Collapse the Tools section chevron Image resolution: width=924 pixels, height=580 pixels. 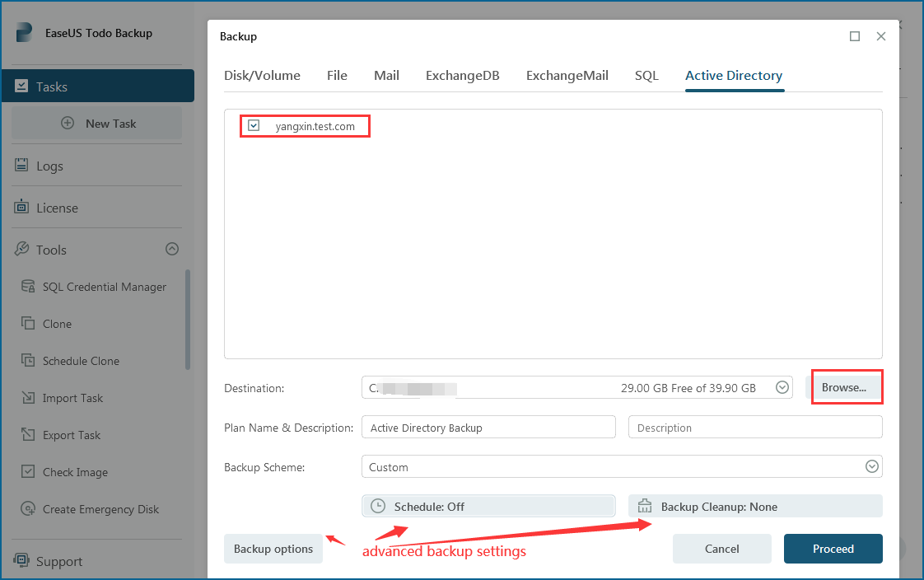tap(172, 249)
